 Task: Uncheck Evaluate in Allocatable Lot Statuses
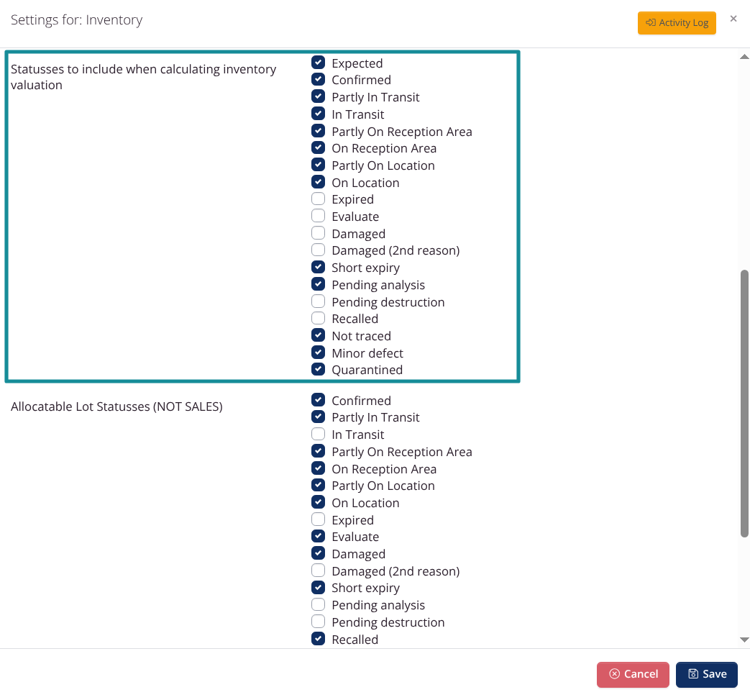point(318,536)
